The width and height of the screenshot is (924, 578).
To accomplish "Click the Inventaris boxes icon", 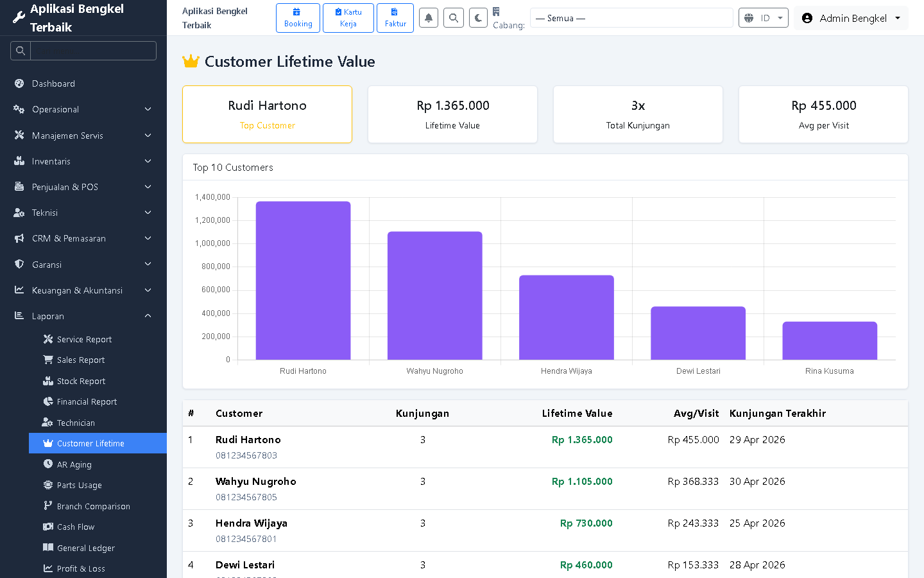I will [x=19, y=161].
